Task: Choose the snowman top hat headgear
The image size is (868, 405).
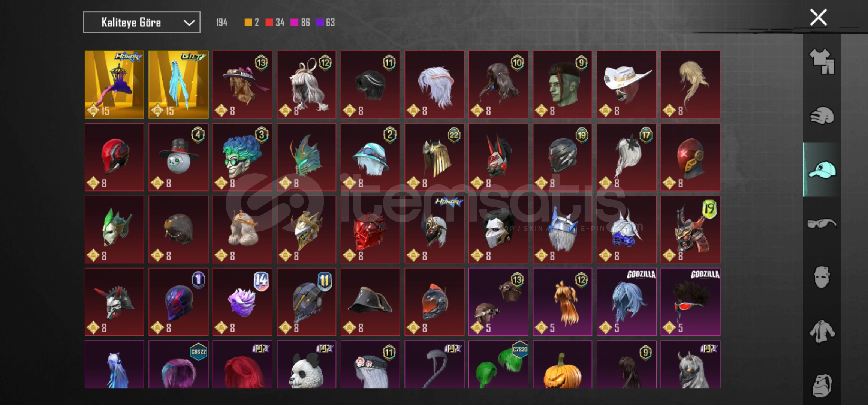Action: coord(178,157)
